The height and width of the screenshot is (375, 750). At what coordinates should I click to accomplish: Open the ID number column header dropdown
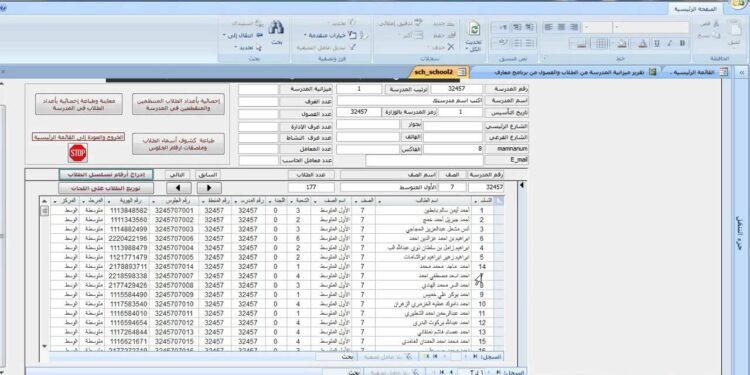[x=108, y=201]
